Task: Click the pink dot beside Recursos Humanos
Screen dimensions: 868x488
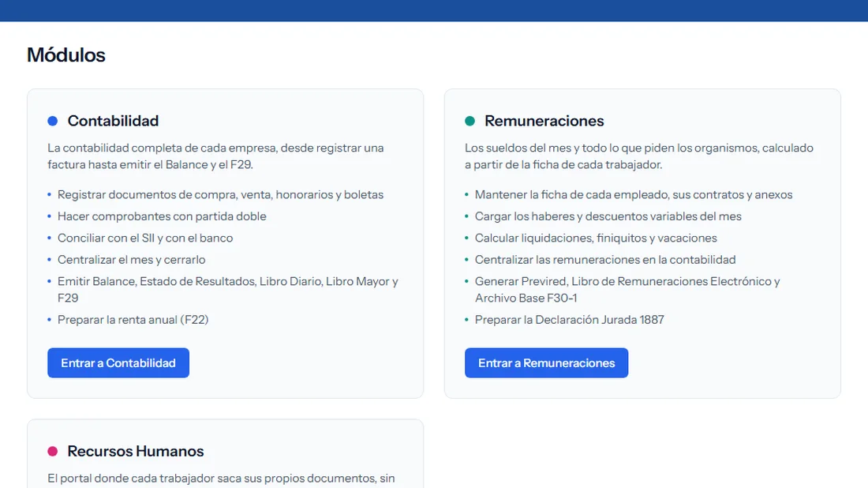Action: (x=53, y=451)
